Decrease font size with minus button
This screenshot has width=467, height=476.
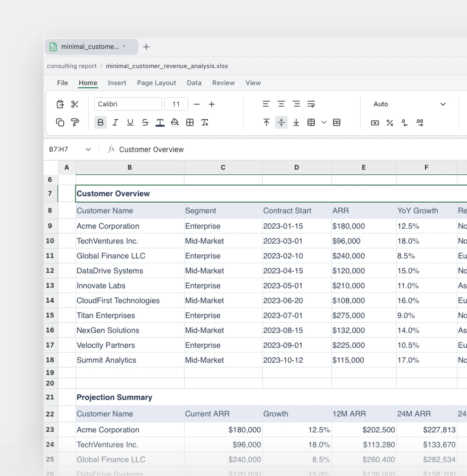point(197,104)
